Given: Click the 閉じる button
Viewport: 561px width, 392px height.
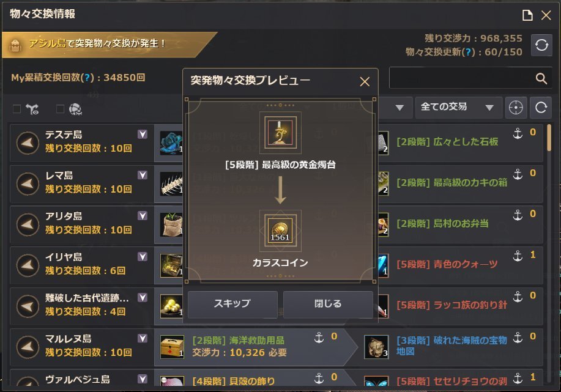Looking at the screenshot, I should tap(328, 304).
